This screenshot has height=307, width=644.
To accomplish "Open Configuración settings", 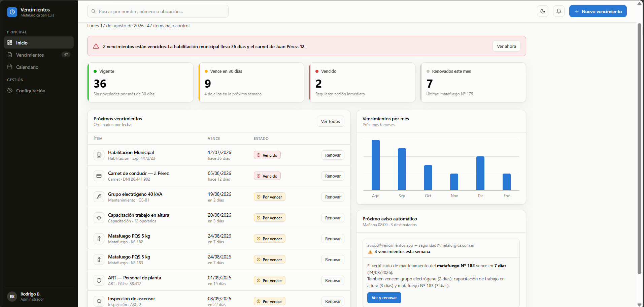I will coord(39,90).
